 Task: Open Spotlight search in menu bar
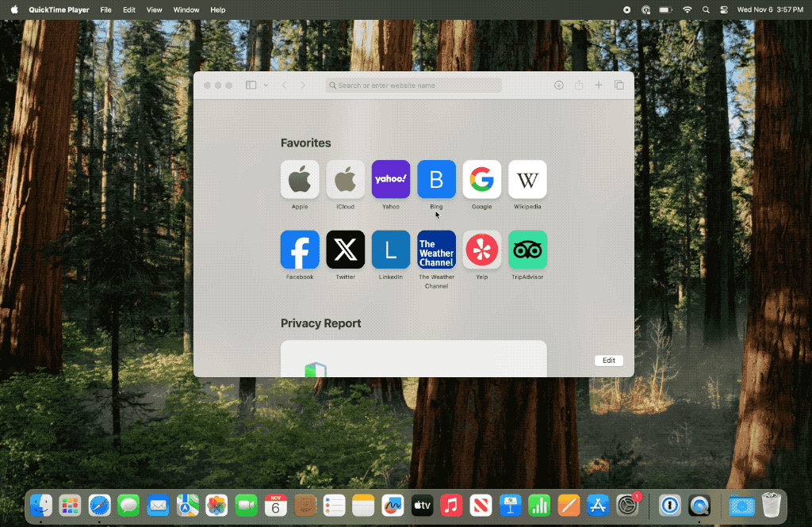click(x=706, y=10)
